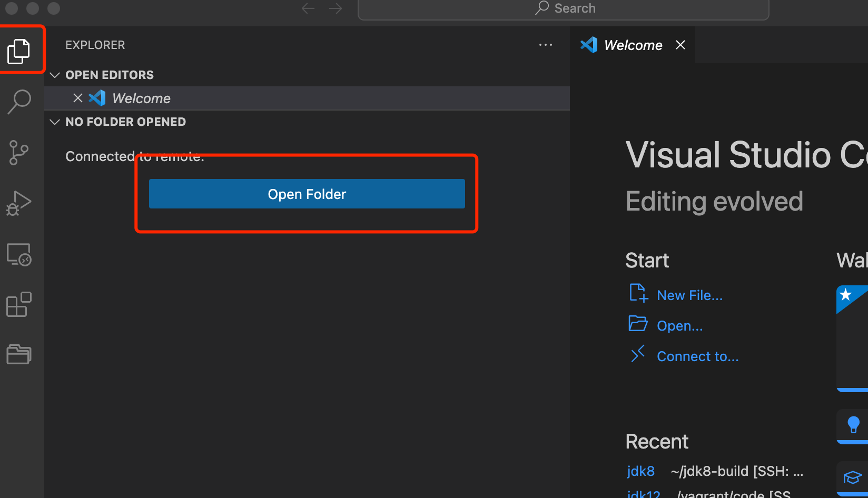Open the Source Control view
This screenshot has width=868, height=498.
[19, 153]
